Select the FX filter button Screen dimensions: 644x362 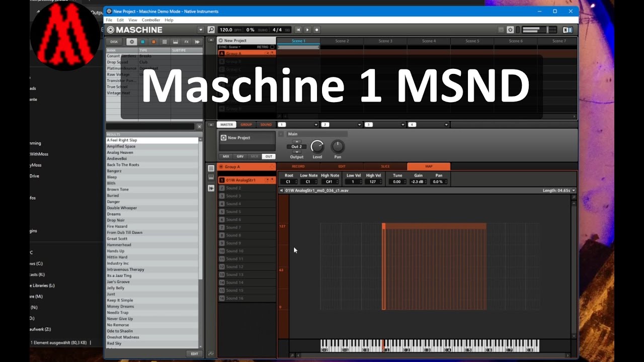tap(187, 42)
